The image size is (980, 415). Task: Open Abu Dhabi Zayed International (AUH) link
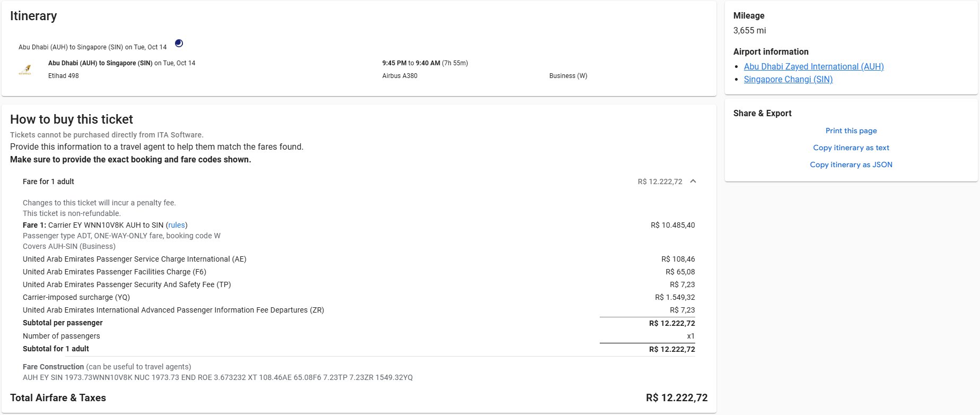coord(813,66)
